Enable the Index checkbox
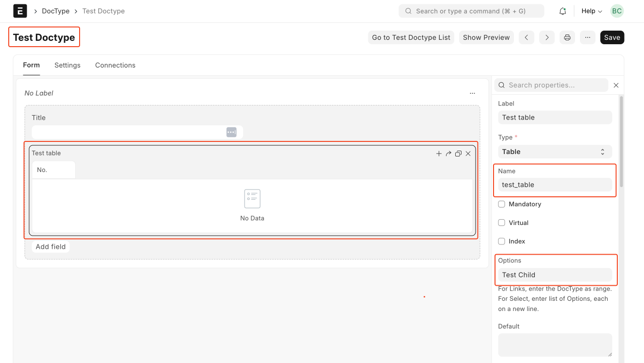Viewport: 644px width, 363px height. pos(502,241)
